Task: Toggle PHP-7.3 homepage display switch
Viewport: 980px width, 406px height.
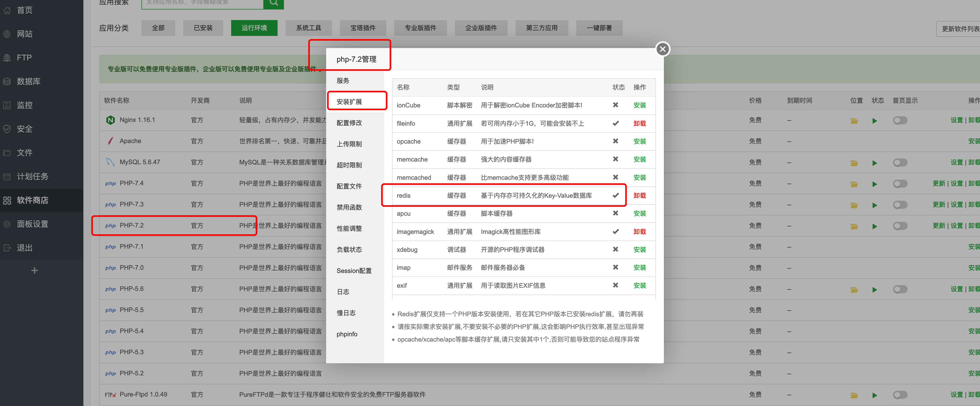Action: pyautogui.click(x=900, y=205)
